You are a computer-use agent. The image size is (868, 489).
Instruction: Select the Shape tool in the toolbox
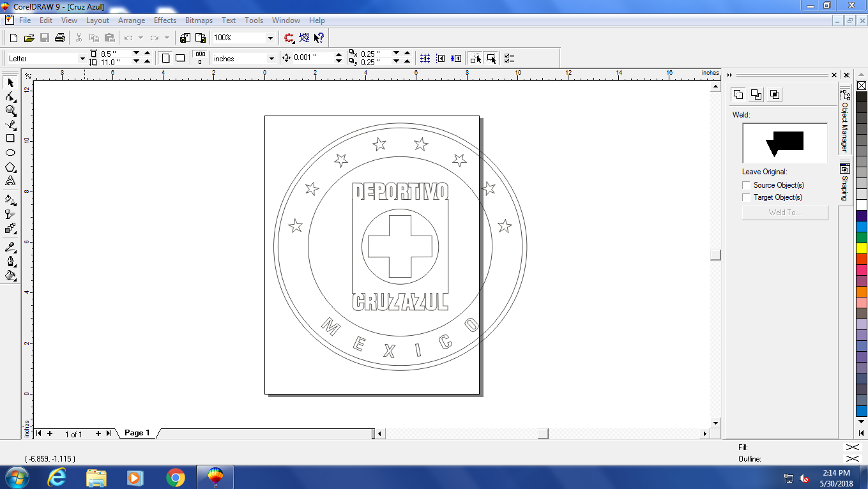pos(10,97)
